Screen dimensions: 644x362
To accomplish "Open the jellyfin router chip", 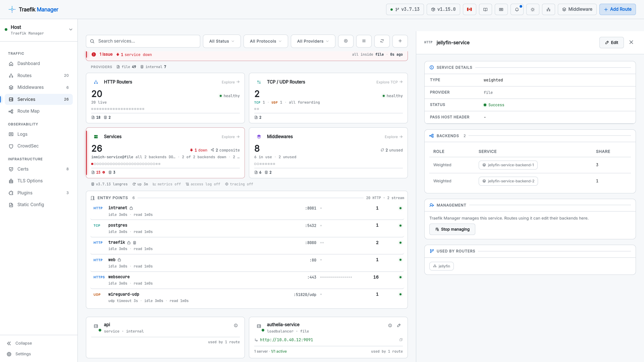I will [441, 266].
